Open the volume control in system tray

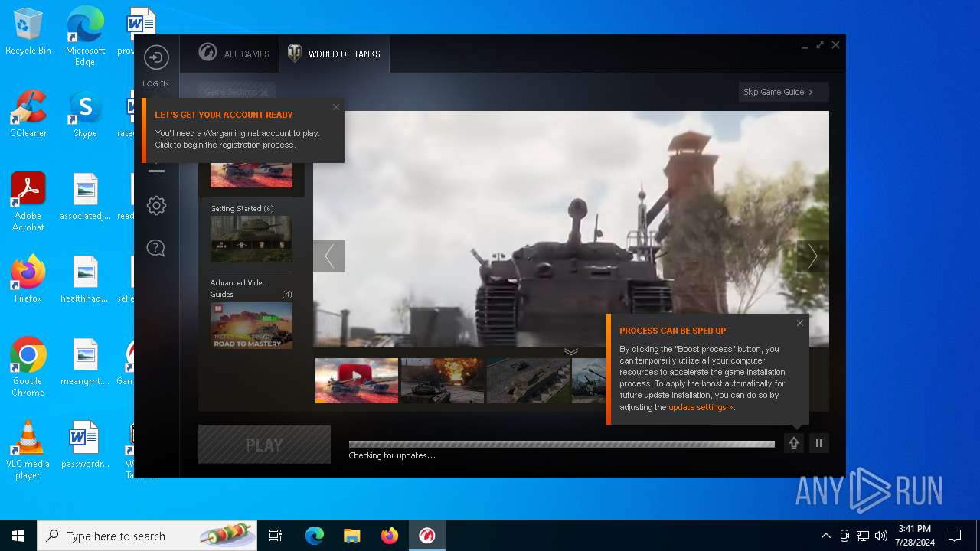(881, 536)
